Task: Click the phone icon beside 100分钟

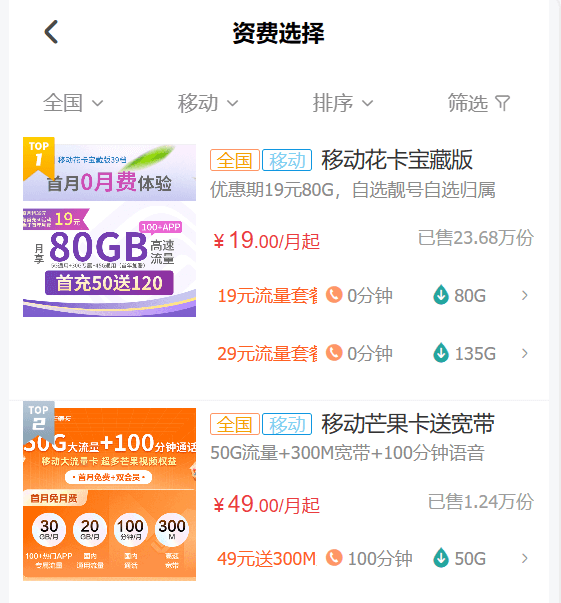Action: [x=334, y=558]
